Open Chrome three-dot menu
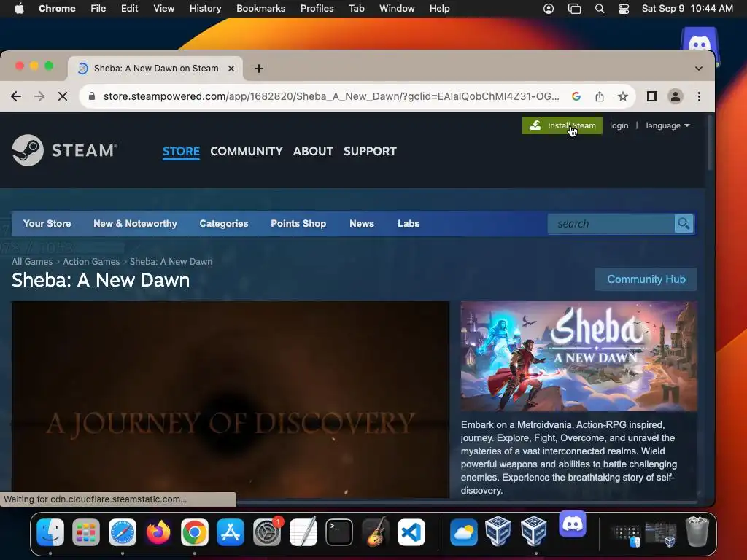Viewport: 747px width, 560px height. pos(699,96)
